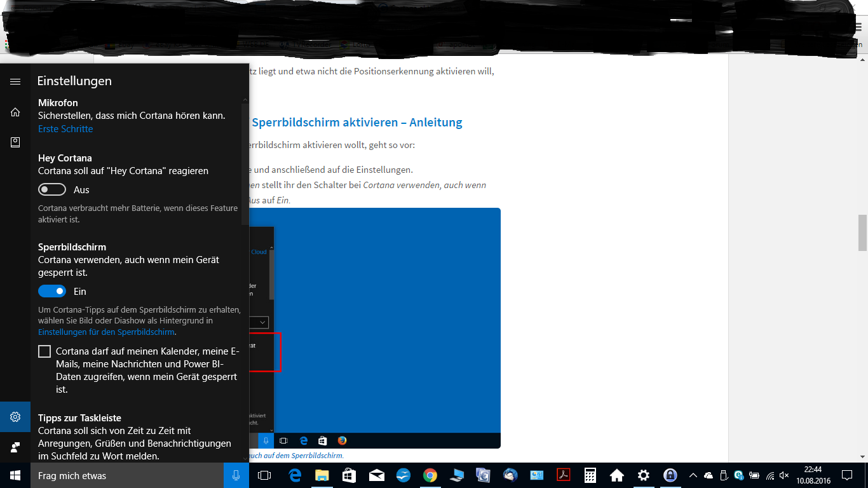Turn off the Sperrbildschirm Cortana switch

point(52,291)
